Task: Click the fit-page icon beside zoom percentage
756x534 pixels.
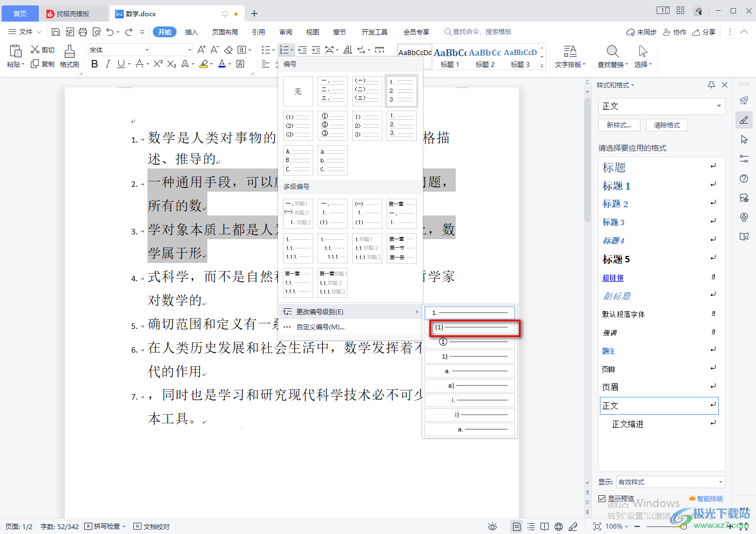Action: coord(597,526)
